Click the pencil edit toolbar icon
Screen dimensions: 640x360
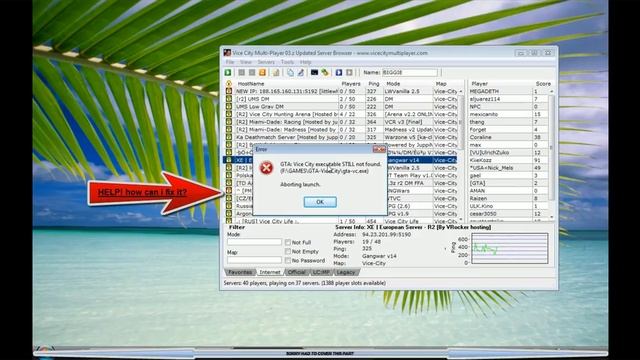pos(300,73)
